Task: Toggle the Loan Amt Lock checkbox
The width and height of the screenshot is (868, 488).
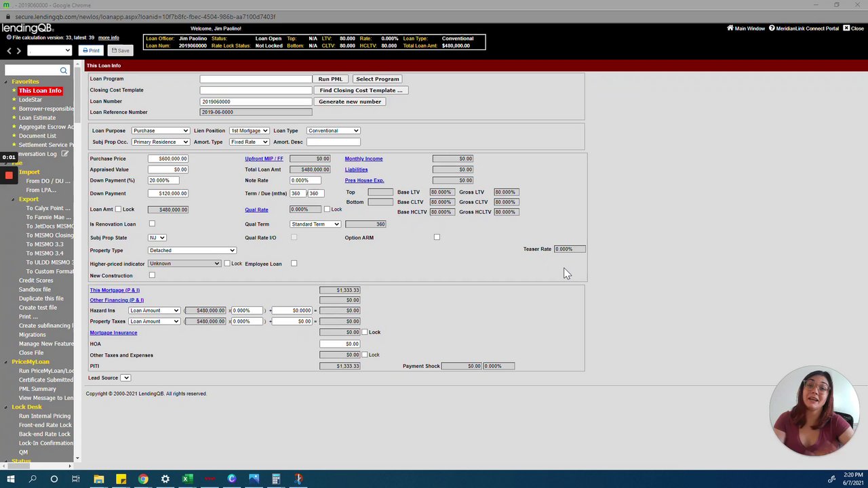Action: [x=118, y=209]
